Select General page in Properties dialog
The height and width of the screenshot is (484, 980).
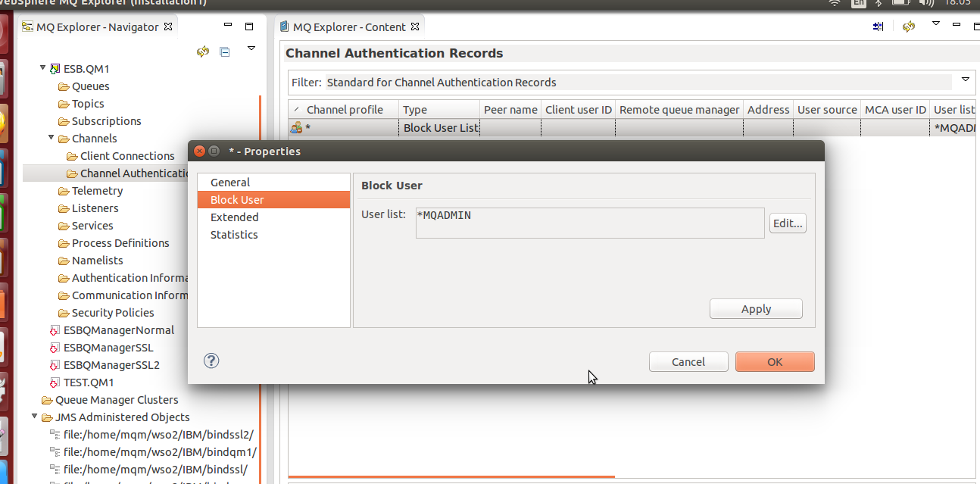point(273,183)
